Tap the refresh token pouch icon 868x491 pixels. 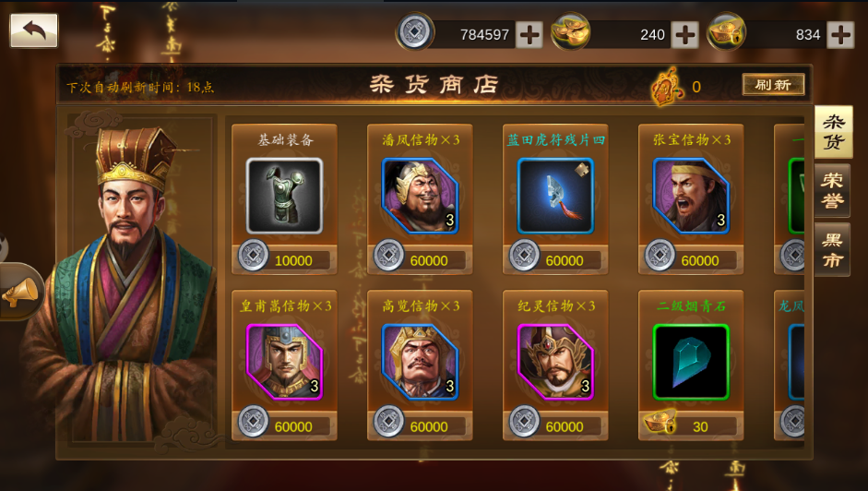click(668, 87)
